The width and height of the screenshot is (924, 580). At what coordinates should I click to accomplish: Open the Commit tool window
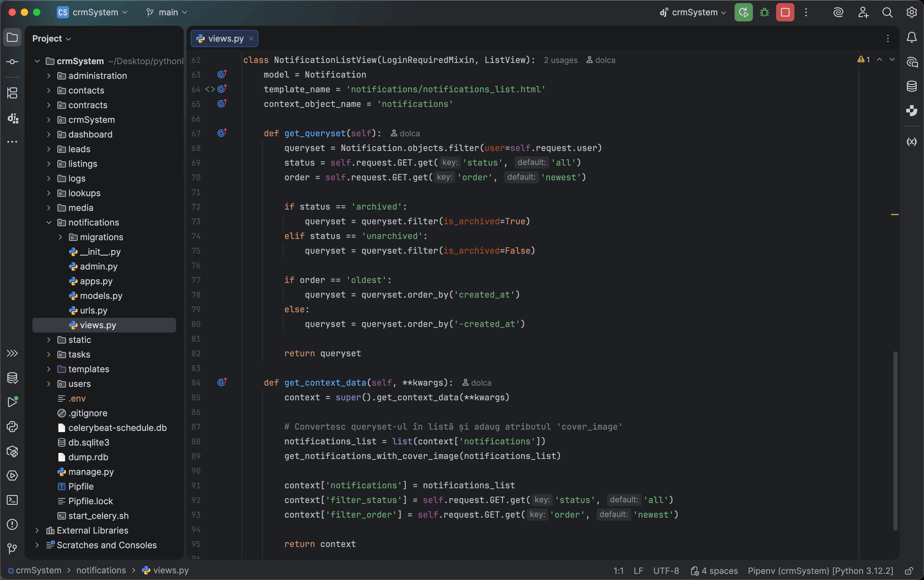coord(12,61)
